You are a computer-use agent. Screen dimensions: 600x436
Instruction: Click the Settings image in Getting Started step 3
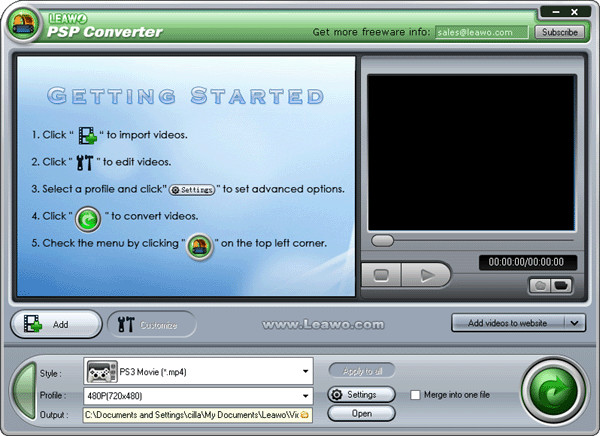coord(192,189)
